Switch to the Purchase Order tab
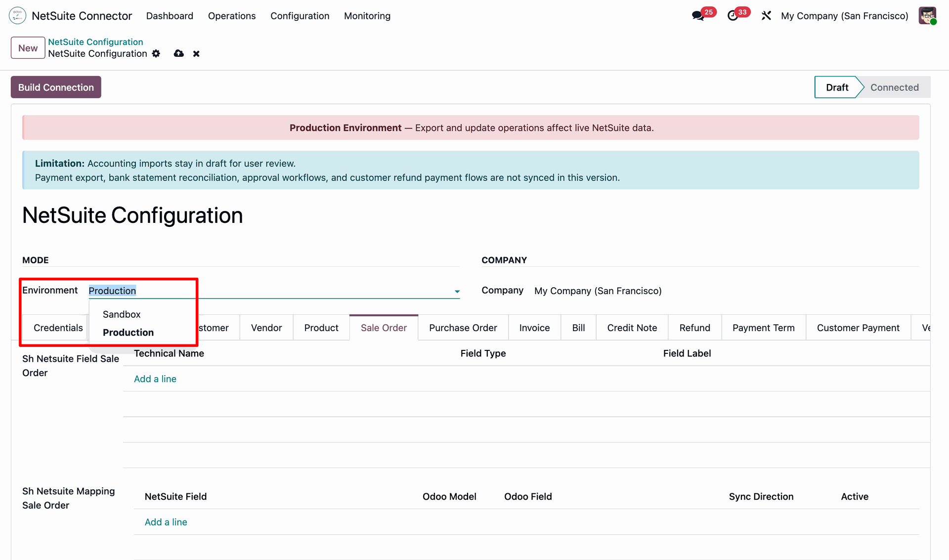 (463, 328)
